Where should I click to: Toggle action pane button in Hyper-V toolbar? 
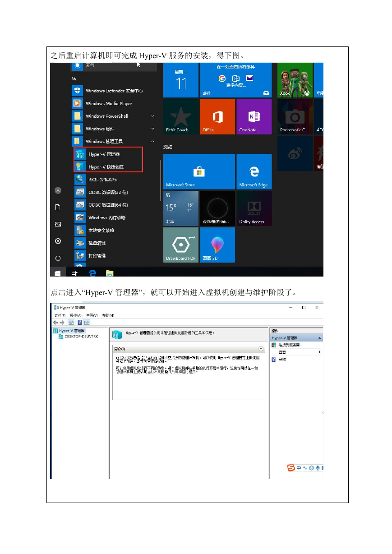tap(87, 323)
